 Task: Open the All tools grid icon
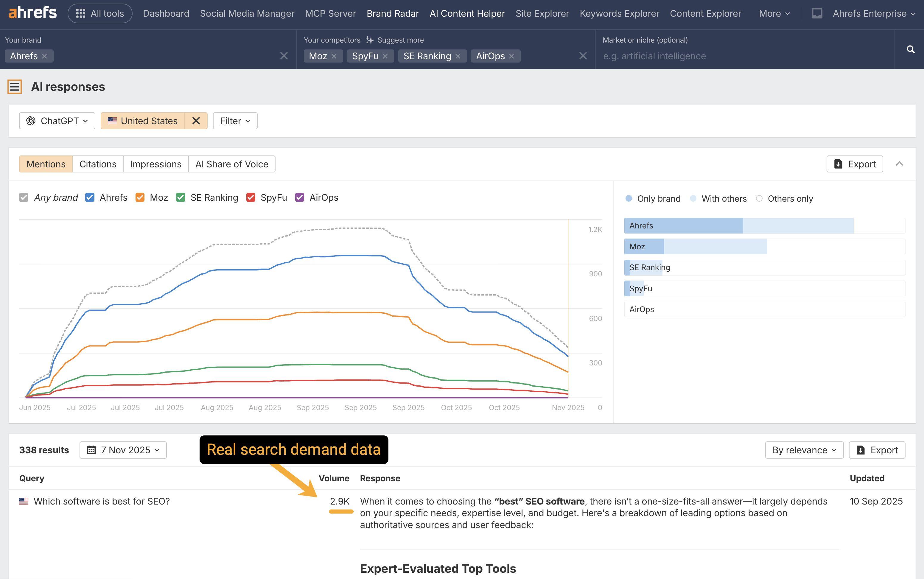coord(80,13)
